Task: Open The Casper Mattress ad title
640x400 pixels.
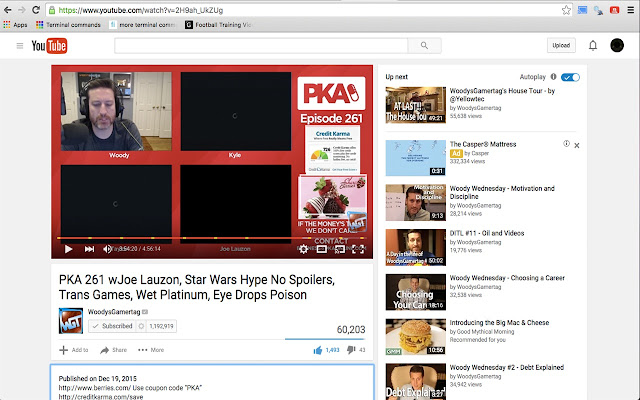Action: [x=483, y=144]
